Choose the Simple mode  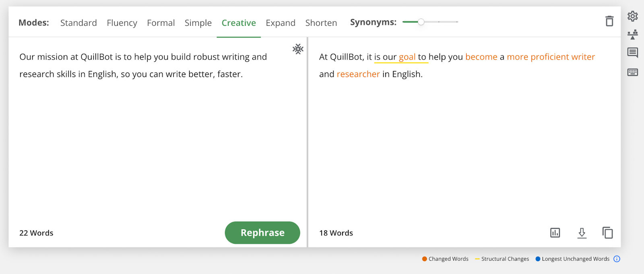pyautogui.click(x=198, y=23)
